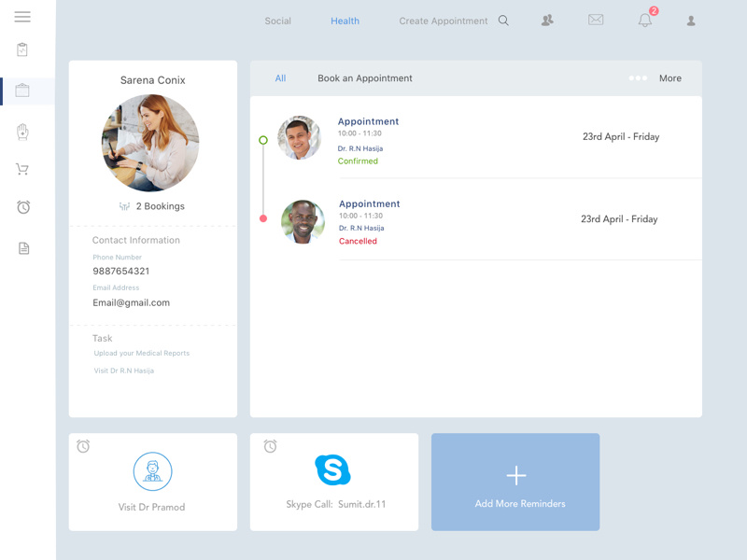Click Create Appointment in the top bar
This screenshot has width=747, height=560.
(442, 21)
